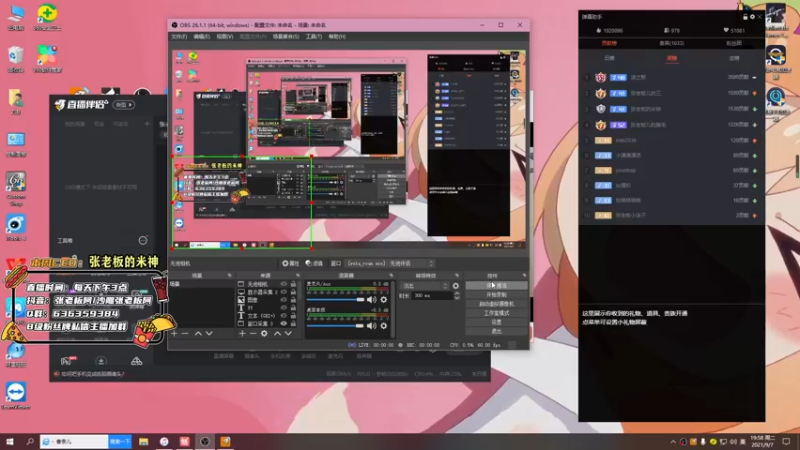Toggle lock on 窗口采集 3 source
Screen dimensions: 800x450
click(x=293, y=323)
